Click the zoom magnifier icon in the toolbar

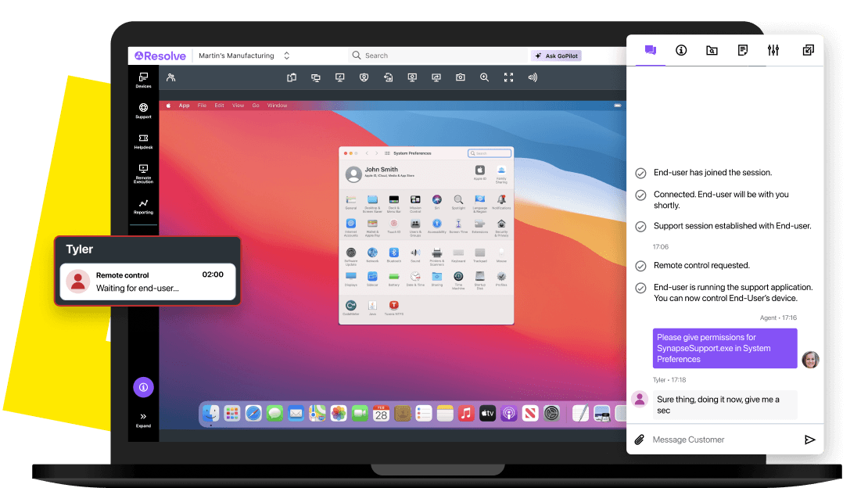(484, 77)
